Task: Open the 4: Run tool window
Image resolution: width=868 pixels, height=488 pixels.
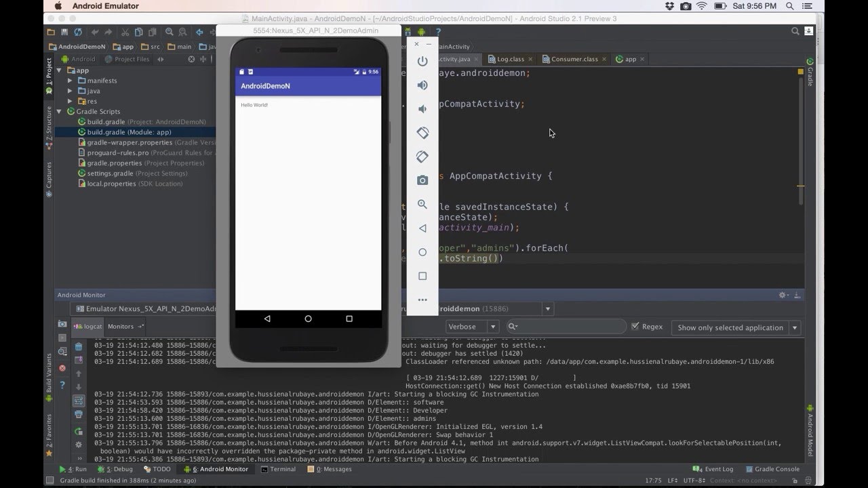Action: point(73,469)
